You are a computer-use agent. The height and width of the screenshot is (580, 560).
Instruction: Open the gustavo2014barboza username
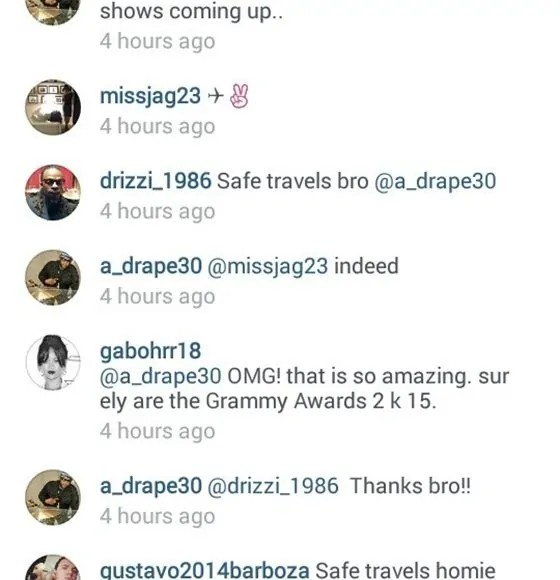click(x=205, y=570)
